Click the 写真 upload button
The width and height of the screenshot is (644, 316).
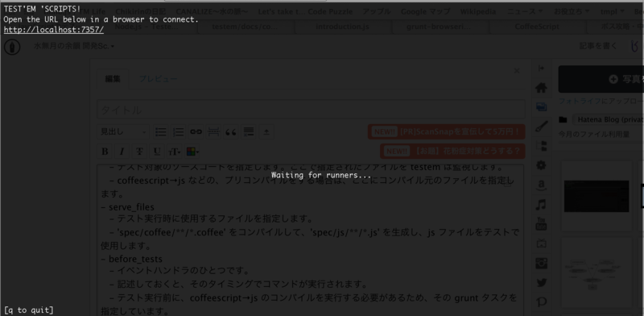(x=601, y=79)
